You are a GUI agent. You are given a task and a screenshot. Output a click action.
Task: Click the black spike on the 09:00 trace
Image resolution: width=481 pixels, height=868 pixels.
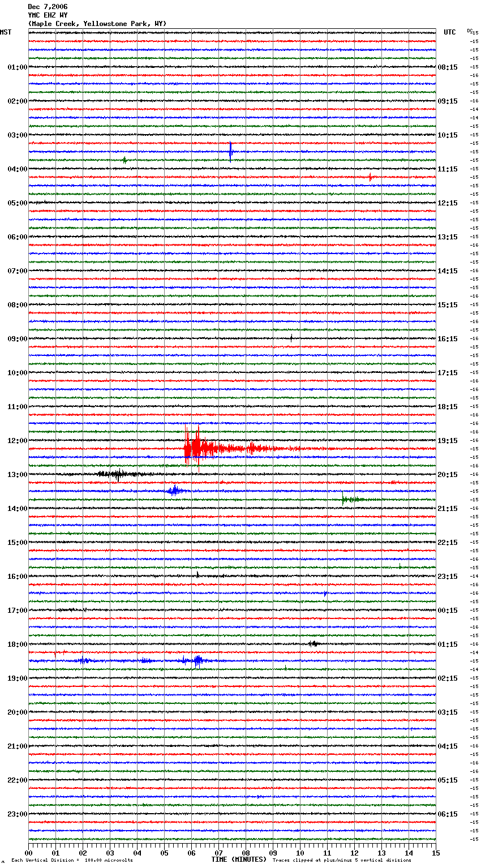pos(291,338)
